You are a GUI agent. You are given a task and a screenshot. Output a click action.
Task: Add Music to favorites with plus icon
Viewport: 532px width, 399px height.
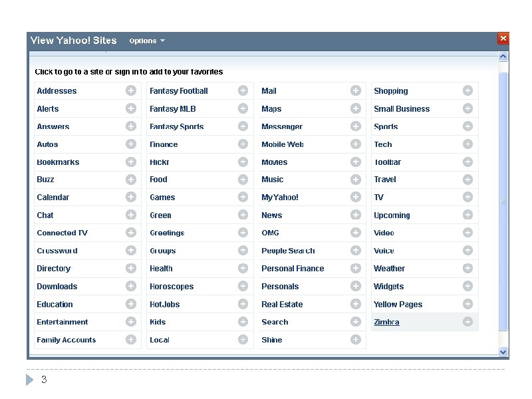pyautogui.click(x=355, y=180)
